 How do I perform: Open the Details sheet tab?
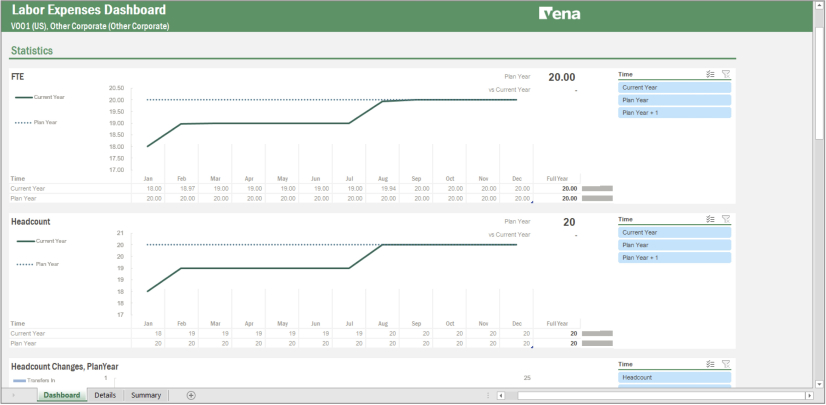click(105, 395)
